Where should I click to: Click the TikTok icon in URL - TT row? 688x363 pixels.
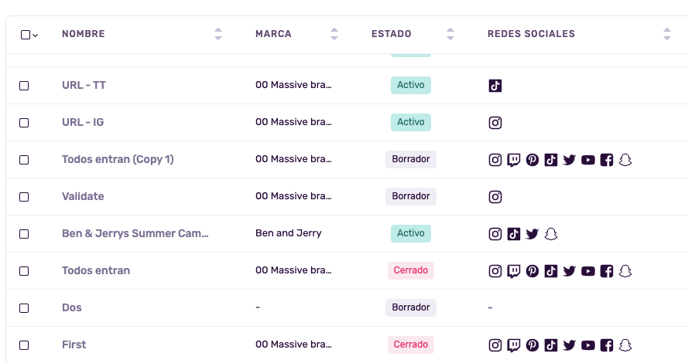(x=495, y=86)
